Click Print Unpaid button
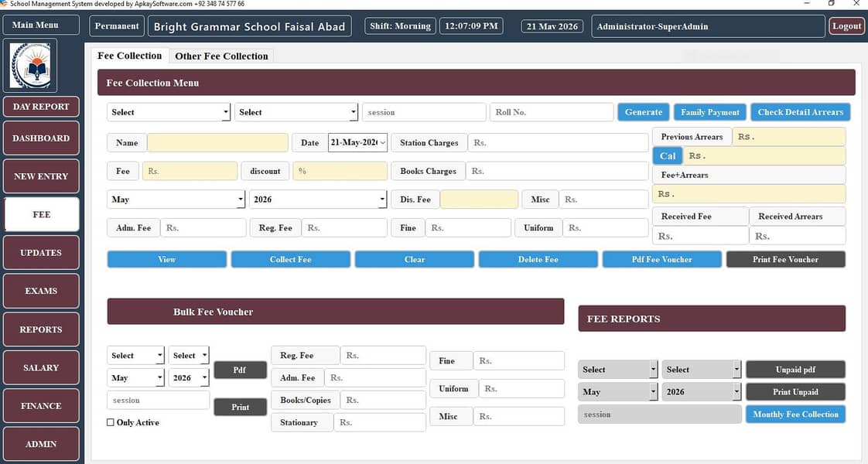Image resolution: width=868 pixels, height=464 pixels. [x=795, y=391]
